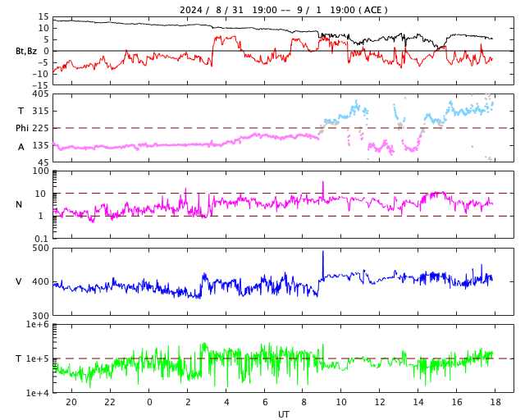Click the 14 hour label on the time axis
525x420 pixels.
point(418,402)
